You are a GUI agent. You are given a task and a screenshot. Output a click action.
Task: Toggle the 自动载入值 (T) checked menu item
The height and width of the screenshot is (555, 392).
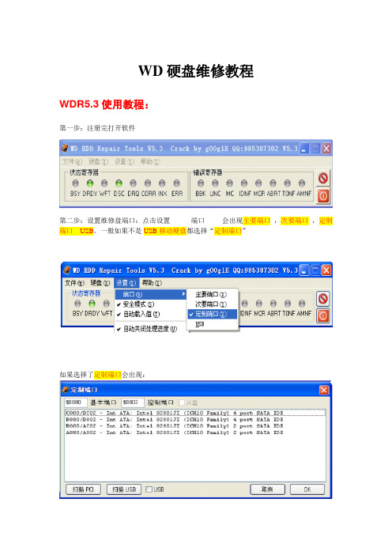point(150,314)
